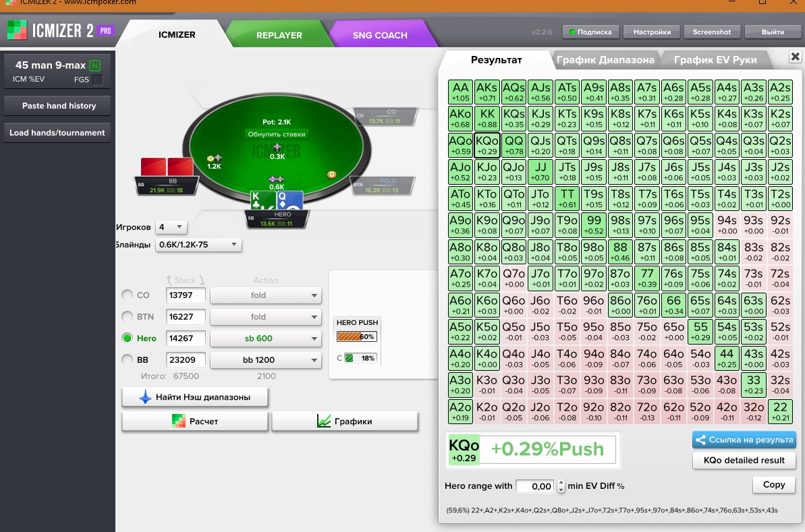Open the График EV Руки tab
The height and width of the screenshot is (532, 805).
tap(715, 60)
